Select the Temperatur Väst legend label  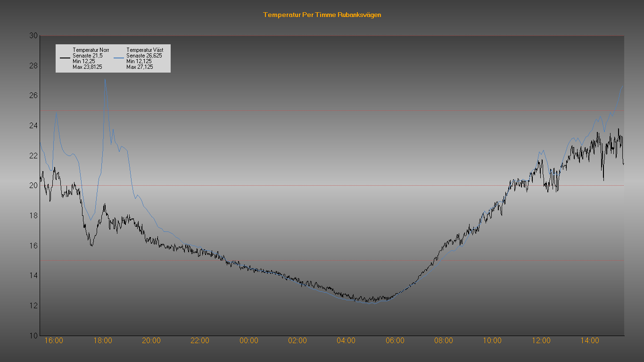[x=145, y=49]
